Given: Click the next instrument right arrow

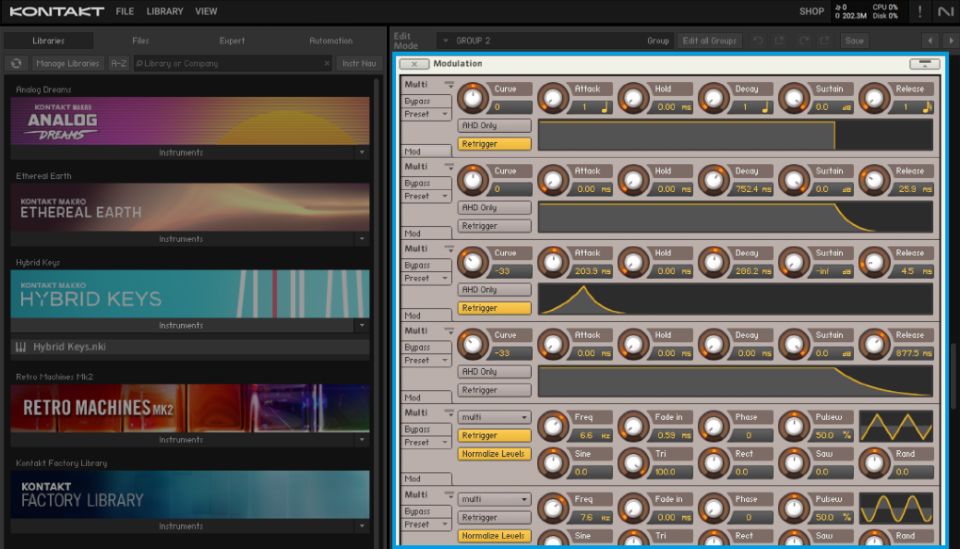Looking at the screenshot, I should [949, 41].
